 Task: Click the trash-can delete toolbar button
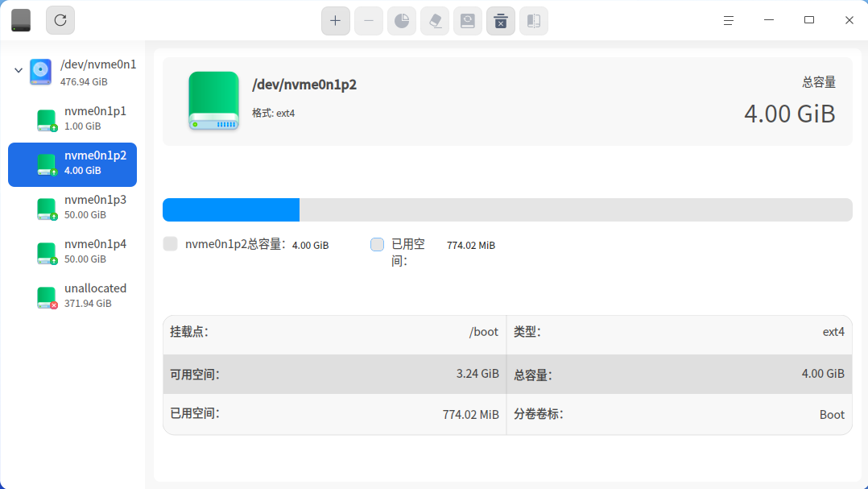501,21
